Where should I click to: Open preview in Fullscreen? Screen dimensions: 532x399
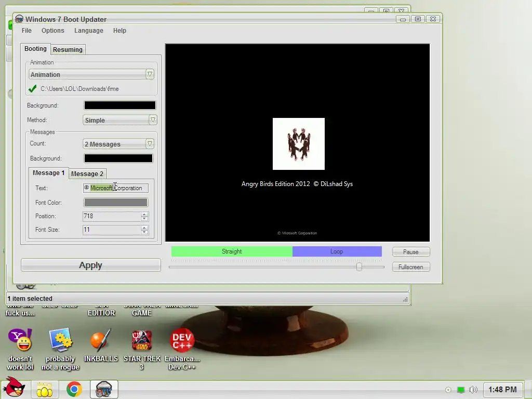pos(411,267)
